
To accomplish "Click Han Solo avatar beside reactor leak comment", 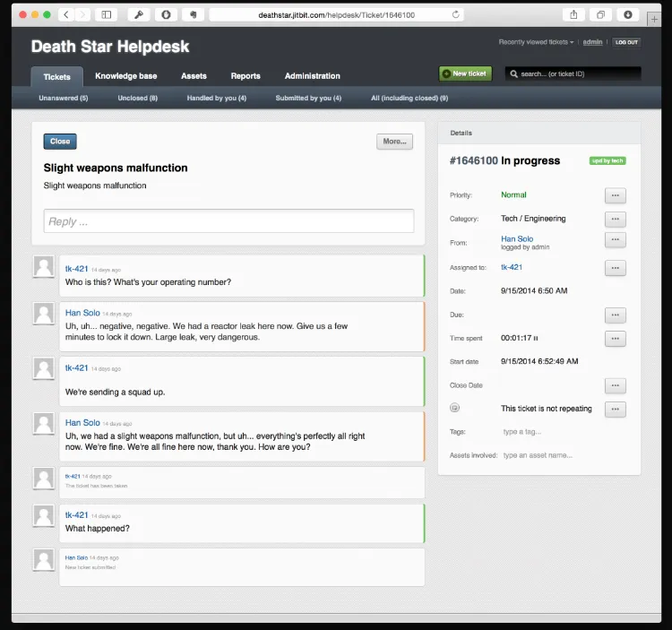I will click(x=44, y=314).
